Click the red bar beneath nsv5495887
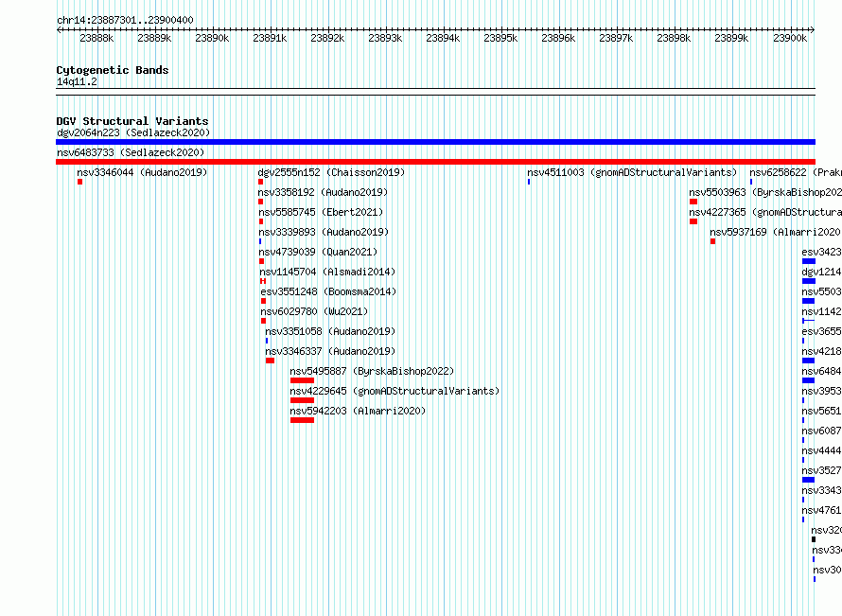This screenshot has width=842, height=616. pos(302,380)
